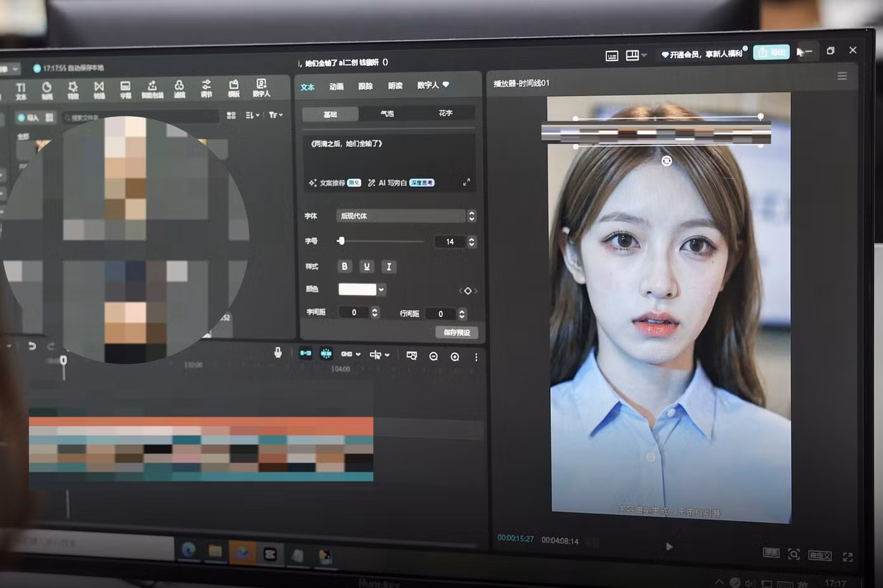
Task: Open the 特效 effects tool
Action: click(x=73, y=90)
